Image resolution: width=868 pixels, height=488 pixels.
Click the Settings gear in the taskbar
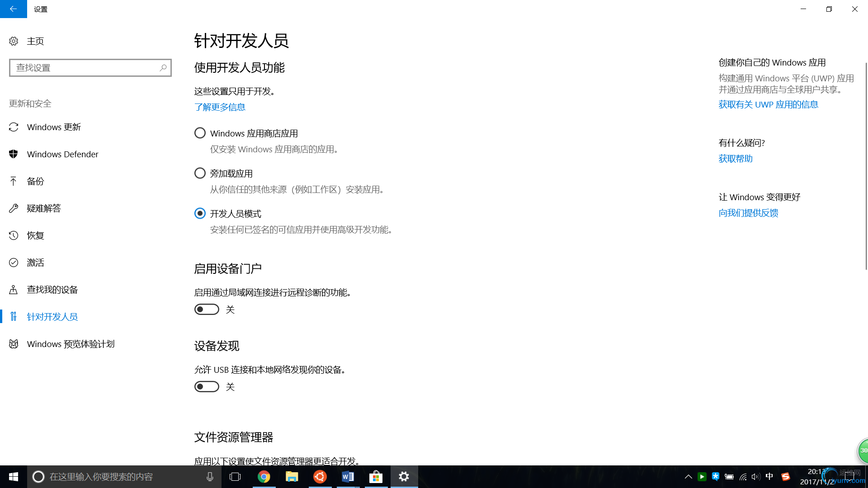pos(404,477)
